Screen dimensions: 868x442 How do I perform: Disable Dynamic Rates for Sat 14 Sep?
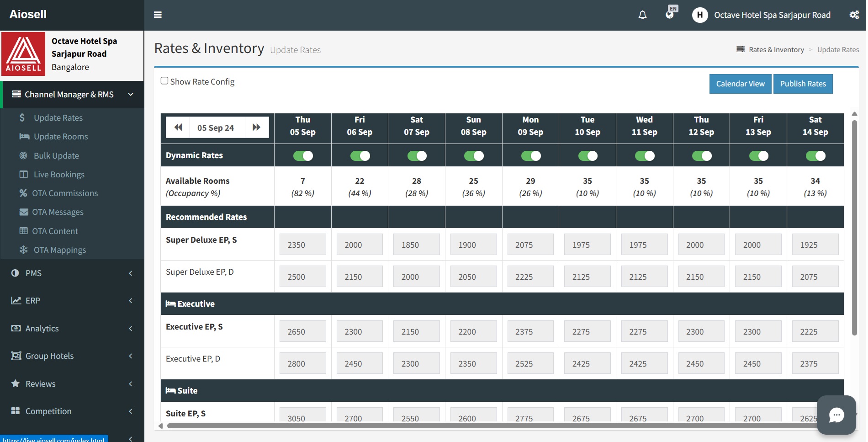pyautogui.click(x=815, y=156)
